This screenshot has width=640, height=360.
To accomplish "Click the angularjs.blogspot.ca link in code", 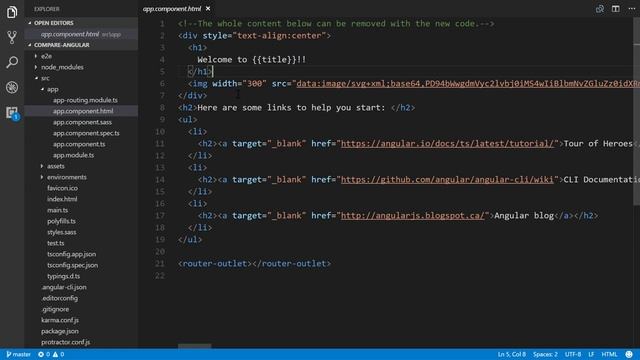I will pyautogui.click(x=413, y=216).
